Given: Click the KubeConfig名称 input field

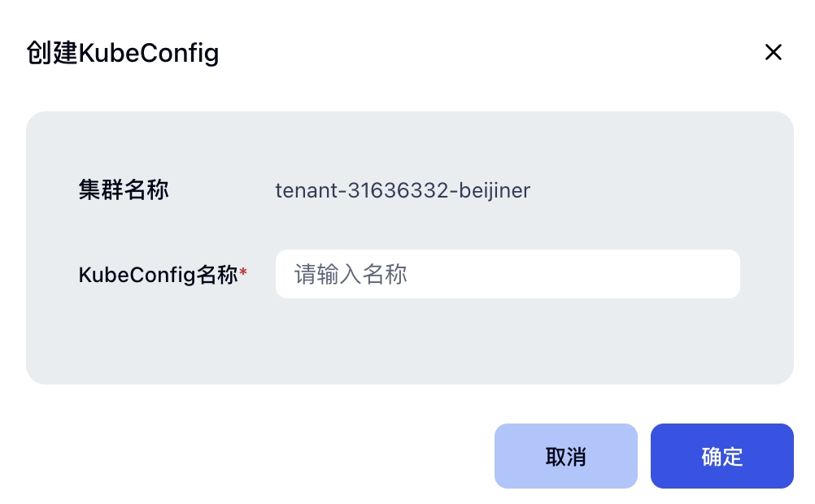Looking at the screenshot, I should (508, 274).
